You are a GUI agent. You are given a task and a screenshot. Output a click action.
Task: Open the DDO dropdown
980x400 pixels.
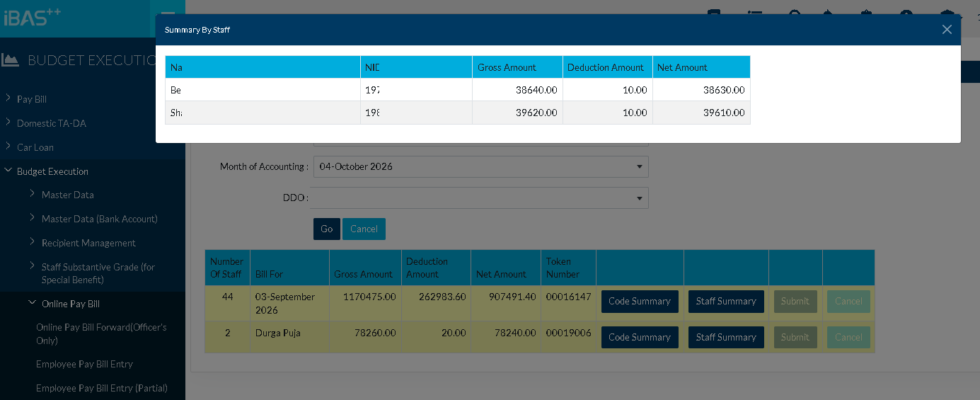point(480,198)
